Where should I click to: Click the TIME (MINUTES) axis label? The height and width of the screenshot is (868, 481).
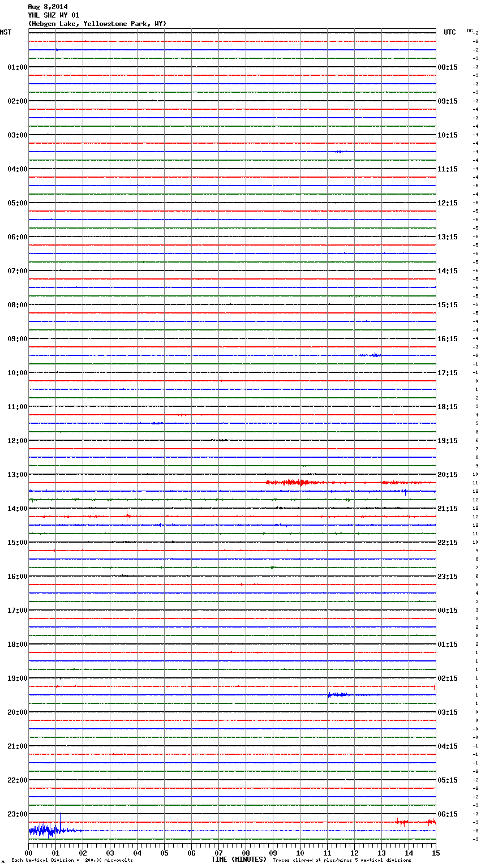(x=239, y=860)
